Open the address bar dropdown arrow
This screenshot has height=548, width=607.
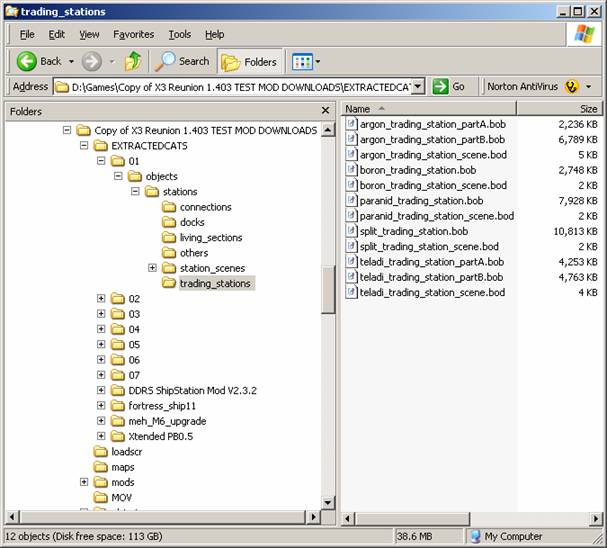coord(417,87)
